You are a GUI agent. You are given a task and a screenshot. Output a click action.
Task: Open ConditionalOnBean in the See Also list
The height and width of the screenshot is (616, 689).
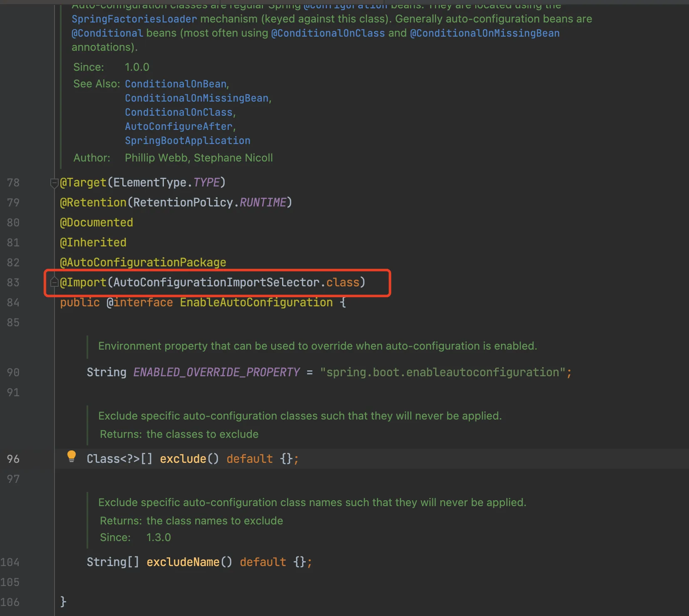176,84
